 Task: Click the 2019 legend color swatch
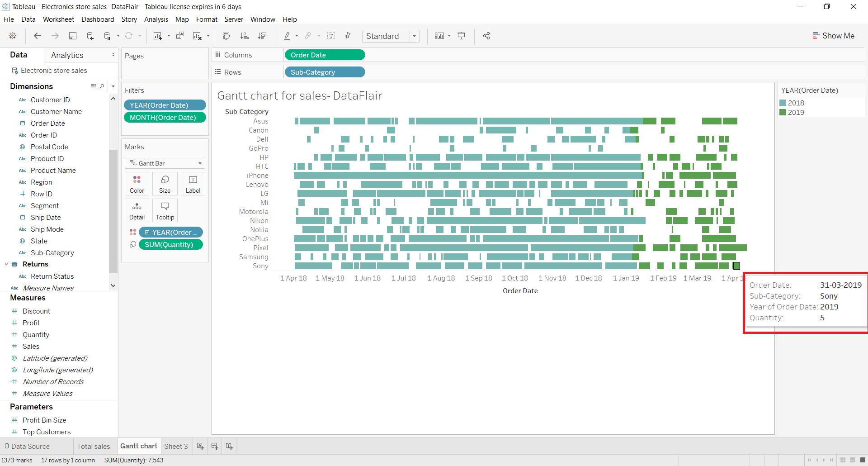point(783,112)
